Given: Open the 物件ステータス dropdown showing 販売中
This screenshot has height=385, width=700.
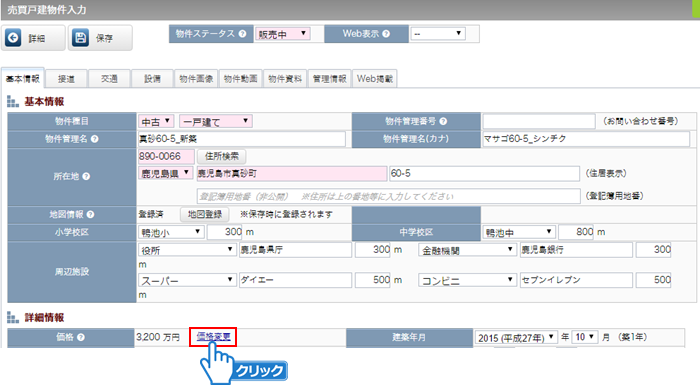Looking at the screenshot, I should pos(282,34).
